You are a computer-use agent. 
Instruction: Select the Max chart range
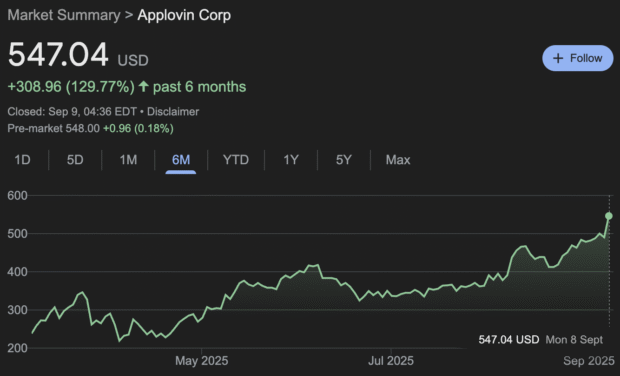pos(398,160)
